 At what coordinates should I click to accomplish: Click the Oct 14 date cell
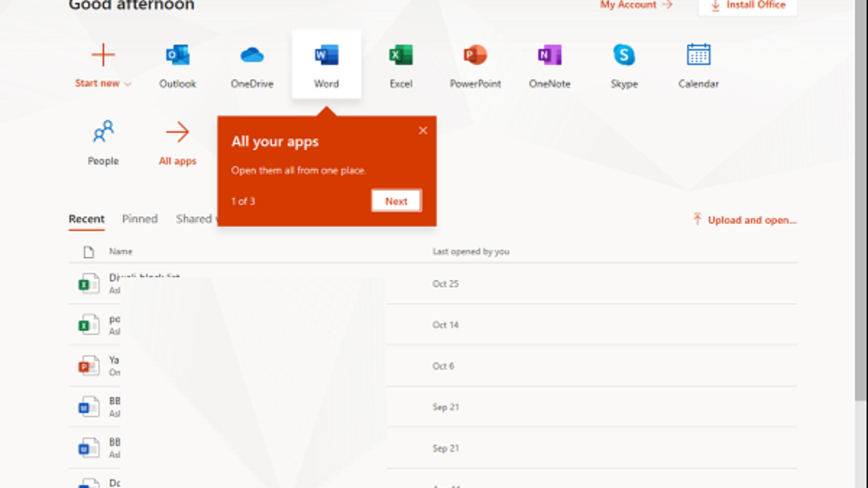[x=446, y=325]
